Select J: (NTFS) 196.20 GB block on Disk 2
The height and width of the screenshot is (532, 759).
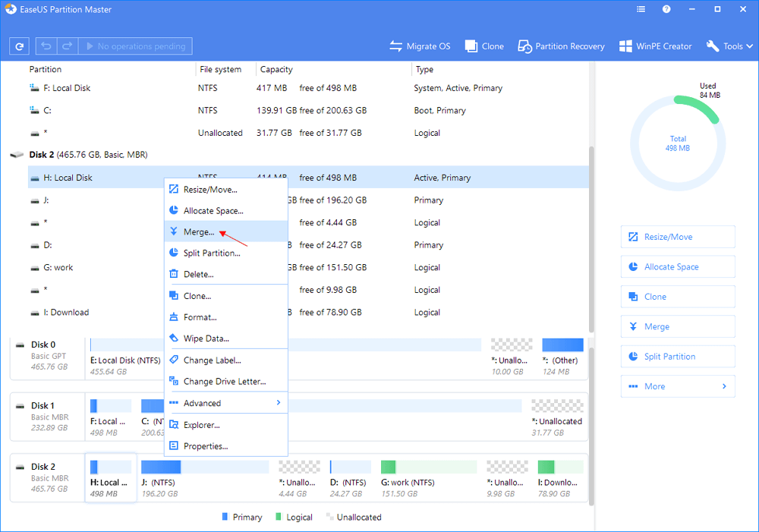205,479
